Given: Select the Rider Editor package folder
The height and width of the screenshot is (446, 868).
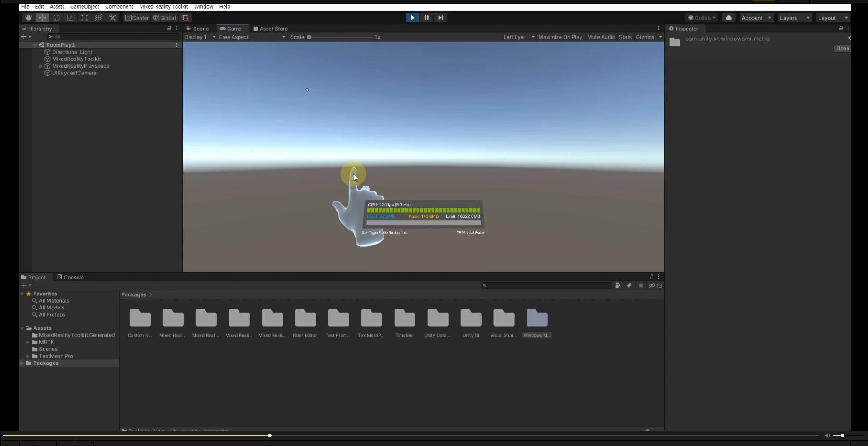Looking at the screenshot, I should pos(305,323).
